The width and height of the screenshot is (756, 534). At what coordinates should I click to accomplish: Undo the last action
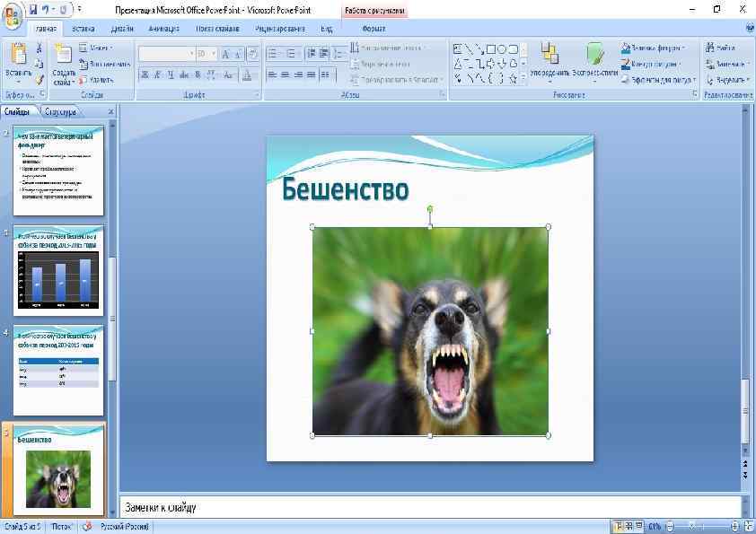click(x=47, y=10)
